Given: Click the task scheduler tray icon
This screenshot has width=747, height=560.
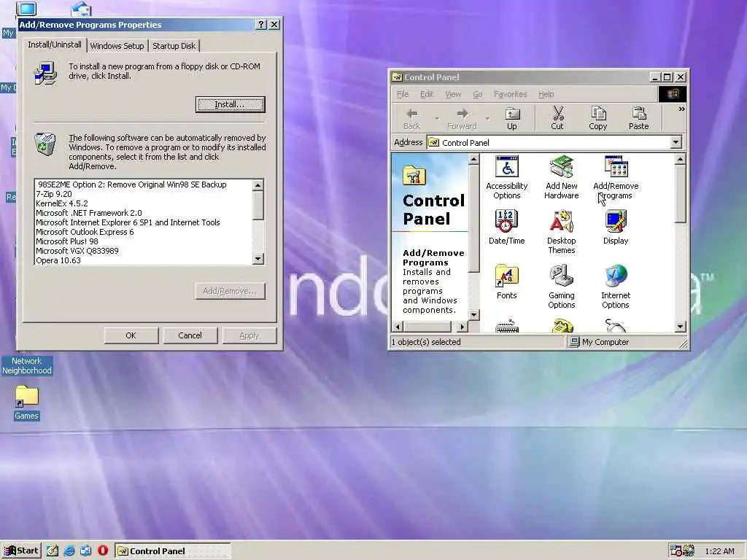Looking at the screenshot, I should click(676, 551).
